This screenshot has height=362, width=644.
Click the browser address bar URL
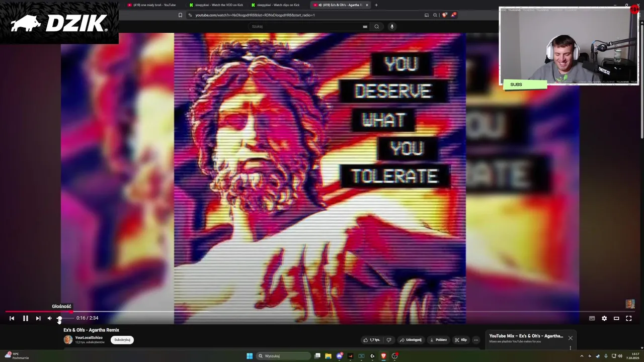click(x=255, y=15)
